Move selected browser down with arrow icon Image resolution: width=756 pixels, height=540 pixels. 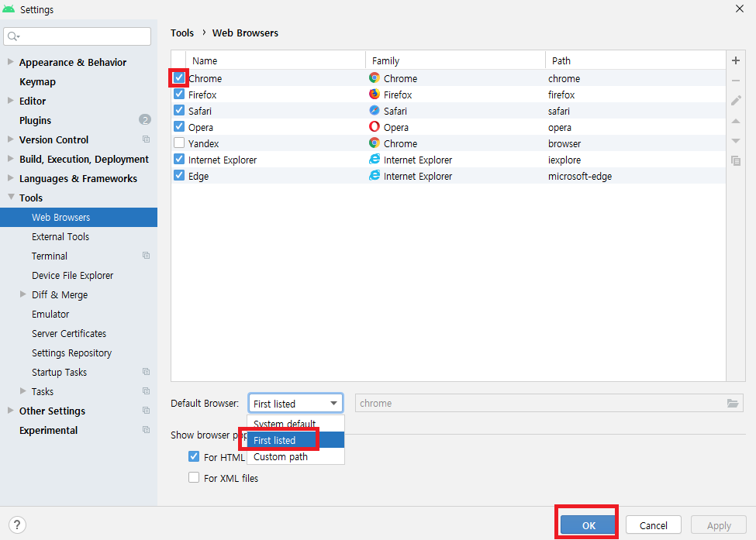pos(736,141)
